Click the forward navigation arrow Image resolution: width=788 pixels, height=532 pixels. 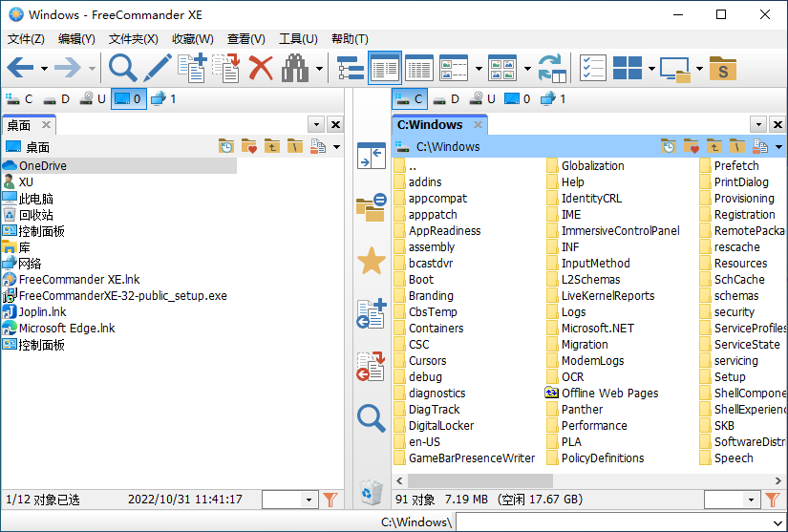tap(68, 67)
